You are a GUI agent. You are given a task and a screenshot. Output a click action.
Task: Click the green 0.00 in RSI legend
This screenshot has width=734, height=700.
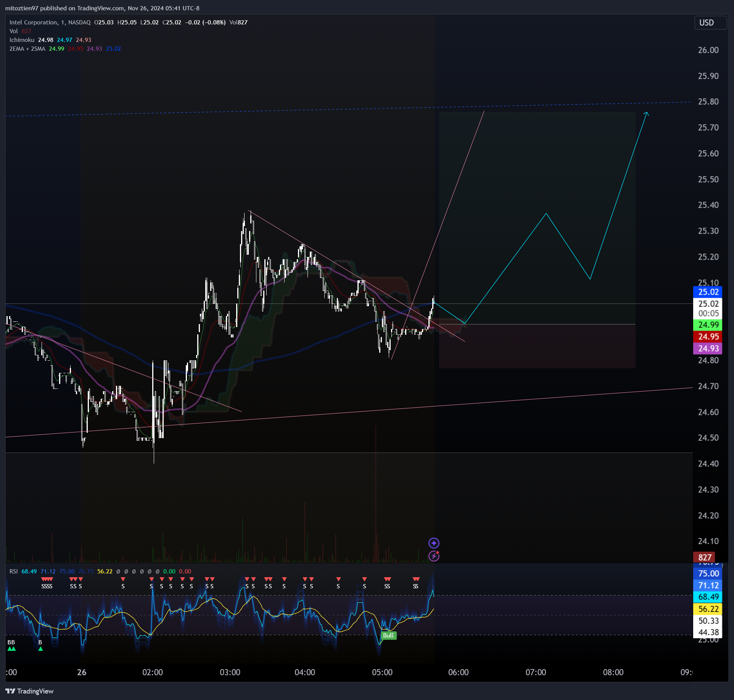[x=169, y=572]
